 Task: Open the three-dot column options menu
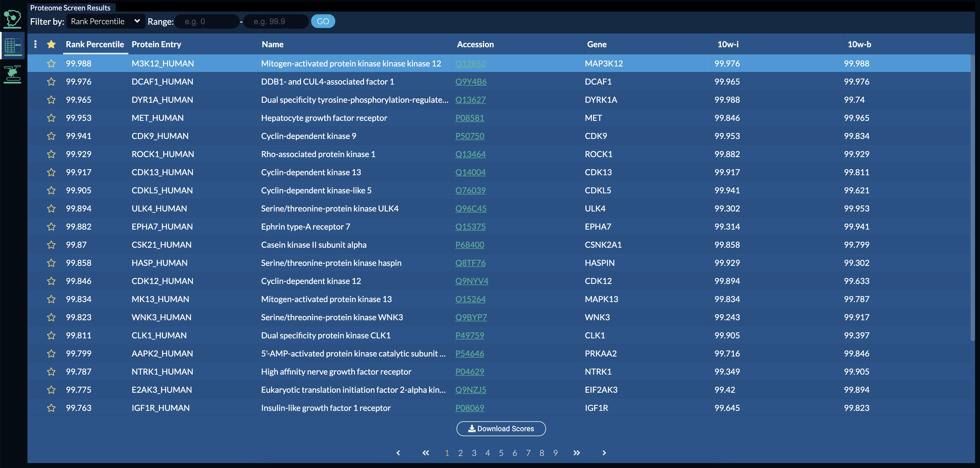[x=35, y=44]
